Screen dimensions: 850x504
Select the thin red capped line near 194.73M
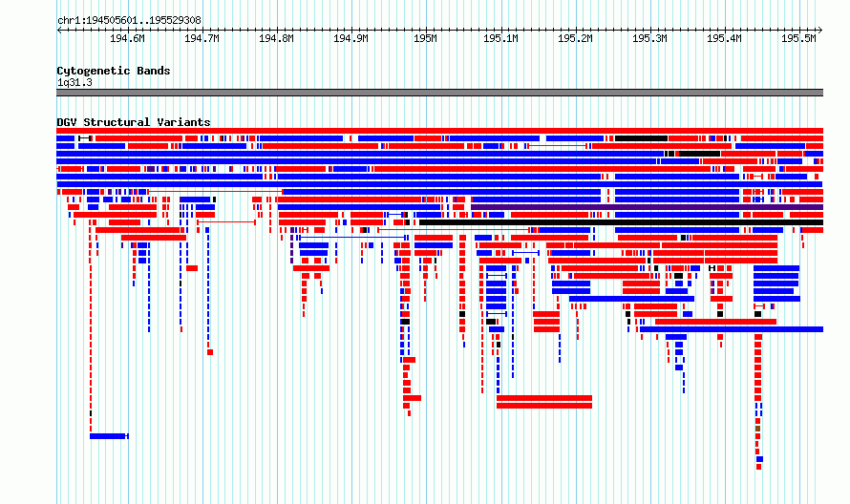pyautogui.click(x=226, y=222)
